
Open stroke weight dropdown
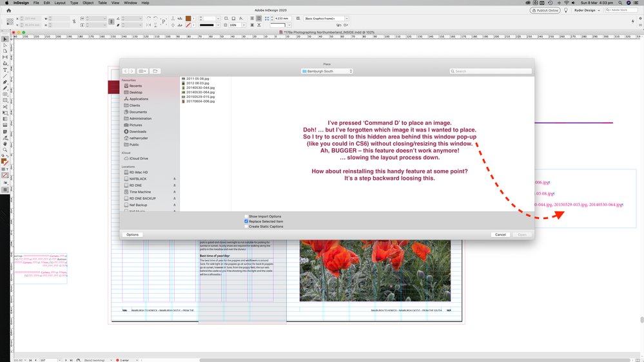click(x=218, y=19)
